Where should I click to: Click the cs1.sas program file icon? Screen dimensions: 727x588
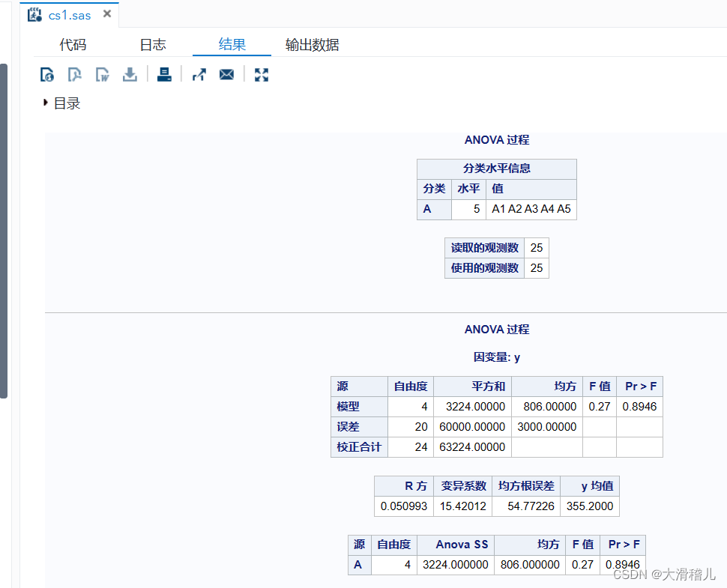34,13
